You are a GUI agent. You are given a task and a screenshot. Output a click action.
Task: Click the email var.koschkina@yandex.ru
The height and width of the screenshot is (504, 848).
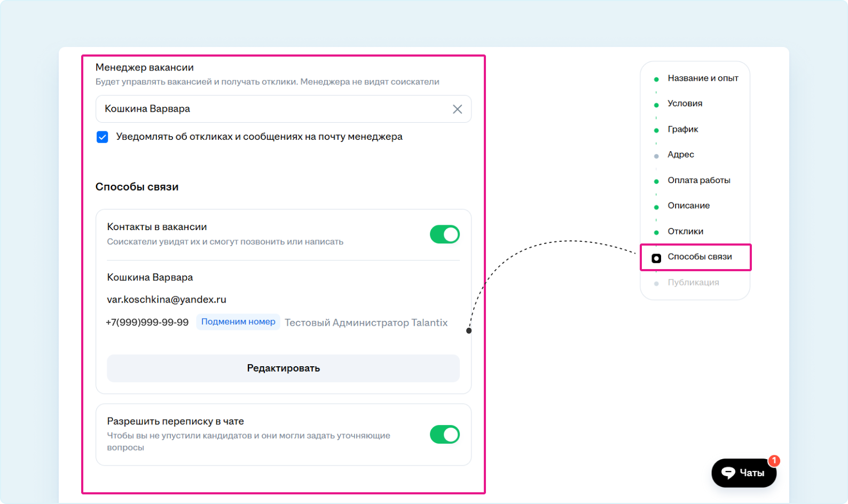point(167,300)
